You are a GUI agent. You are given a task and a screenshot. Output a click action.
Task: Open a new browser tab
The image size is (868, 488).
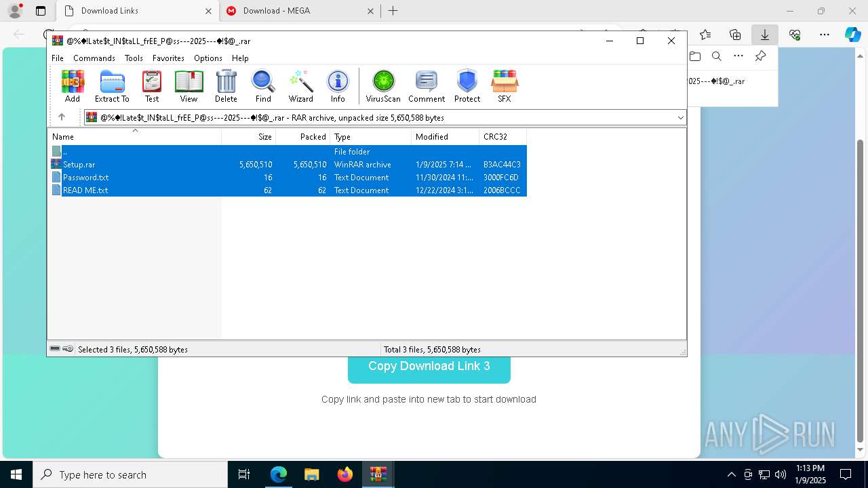(x=393, y=11)
